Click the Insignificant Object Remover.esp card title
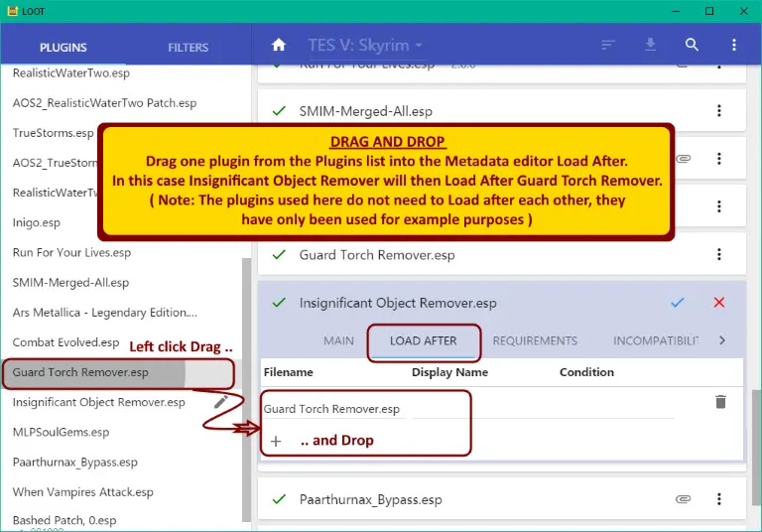 click(x=398, y=303)
